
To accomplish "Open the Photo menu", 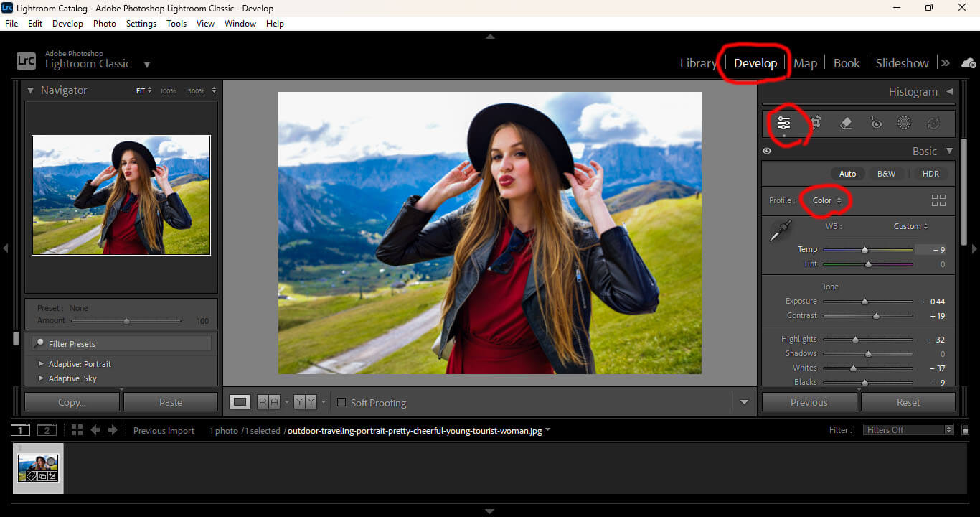I will pos(105,23).
